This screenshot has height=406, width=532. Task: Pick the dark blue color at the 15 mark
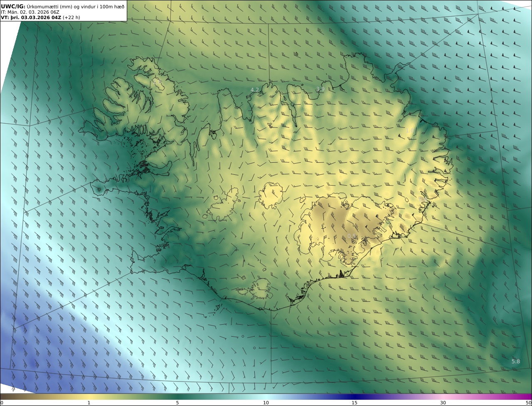click(x=355, y=397)
